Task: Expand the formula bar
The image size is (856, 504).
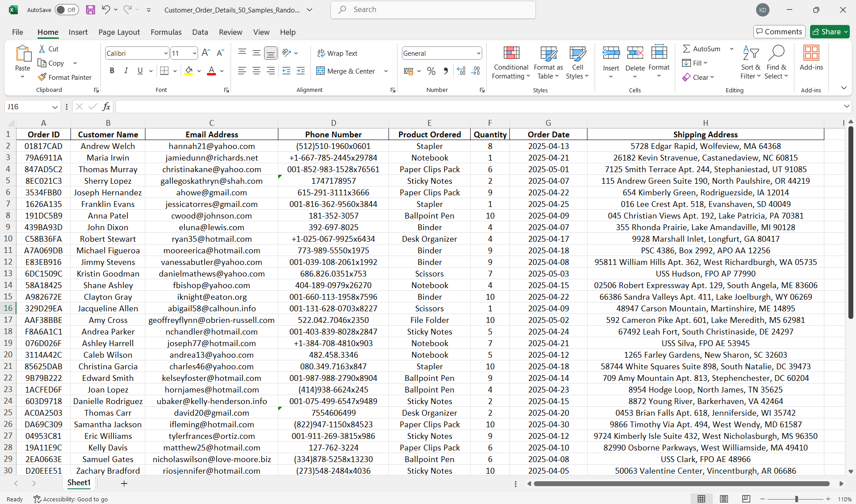Action: click(846, 106)
